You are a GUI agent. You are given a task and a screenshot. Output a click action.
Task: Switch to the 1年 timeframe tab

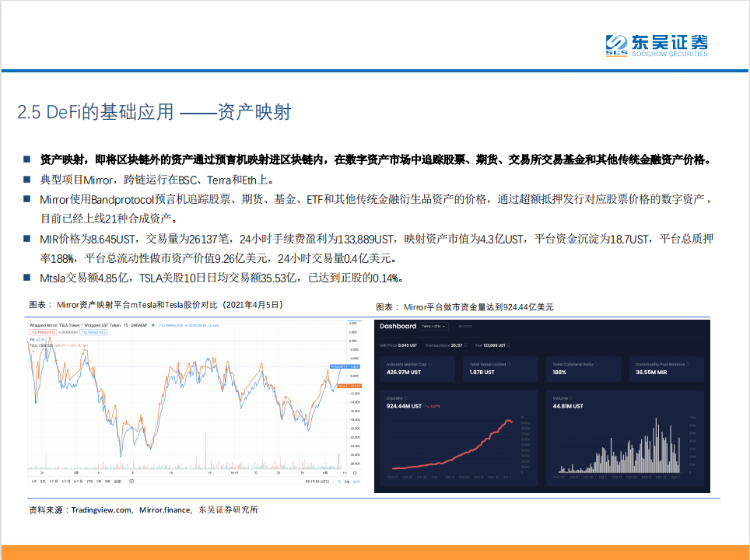[x=98, y=481]
